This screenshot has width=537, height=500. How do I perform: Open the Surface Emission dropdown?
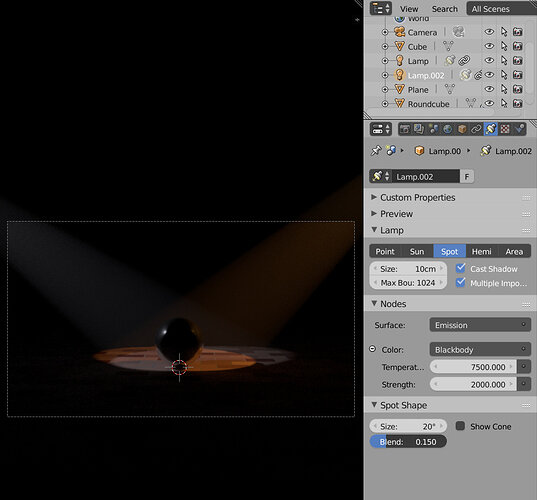click(480, 325)
